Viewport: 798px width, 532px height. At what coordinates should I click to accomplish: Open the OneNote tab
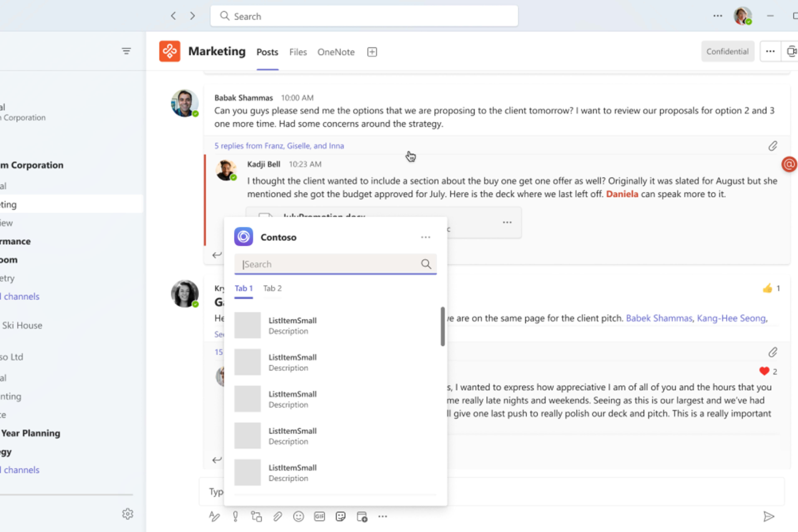(336, 52)
